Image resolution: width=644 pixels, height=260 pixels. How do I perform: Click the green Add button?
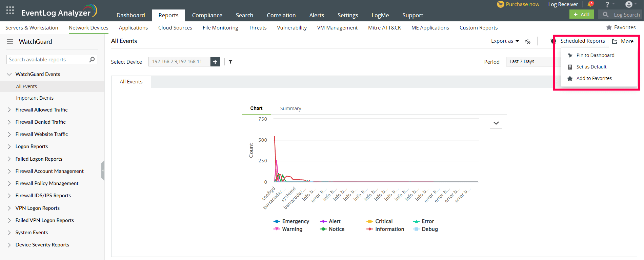[x=581, y=14]
